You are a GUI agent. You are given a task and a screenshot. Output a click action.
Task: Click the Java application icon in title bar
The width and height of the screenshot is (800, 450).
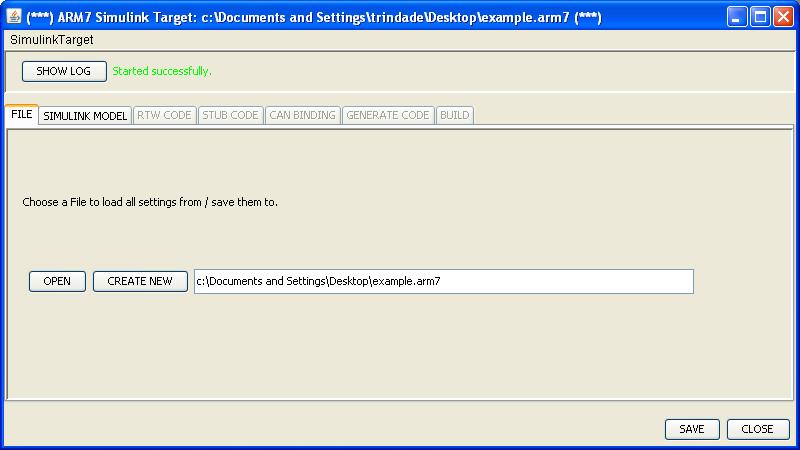(14, 16)
